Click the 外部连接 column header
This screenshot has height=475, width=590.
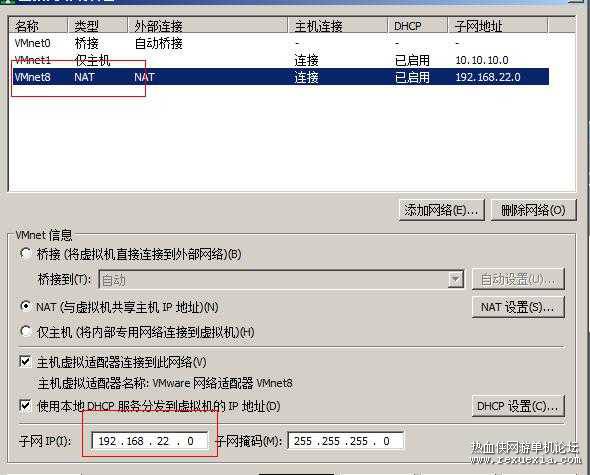pos(207,26)
